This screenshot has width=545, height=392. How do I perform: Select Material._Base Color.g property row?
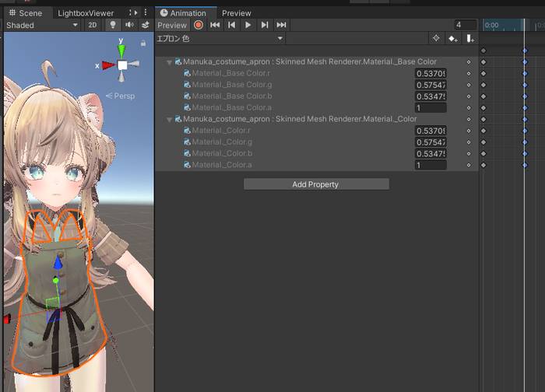(316, 85)
